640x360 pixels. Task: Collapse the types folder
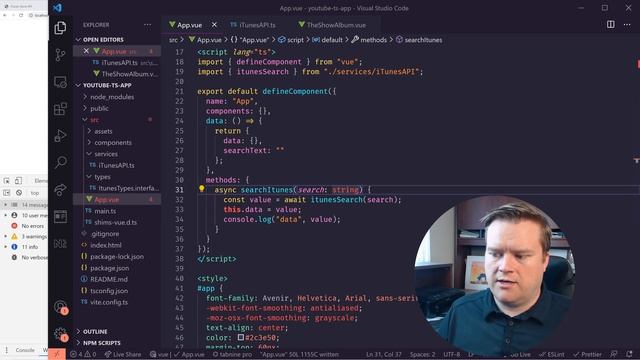point(89,177)
